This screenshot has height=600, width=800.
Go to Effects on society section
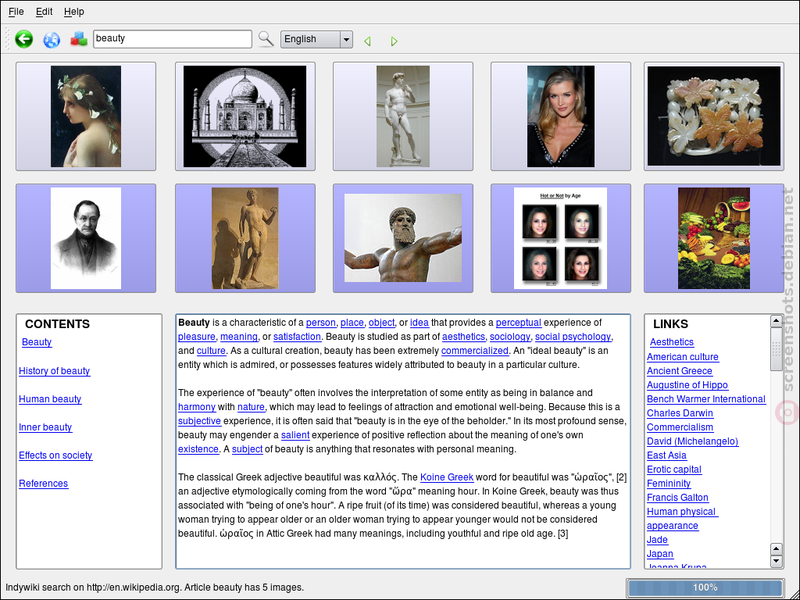(56, 455)
